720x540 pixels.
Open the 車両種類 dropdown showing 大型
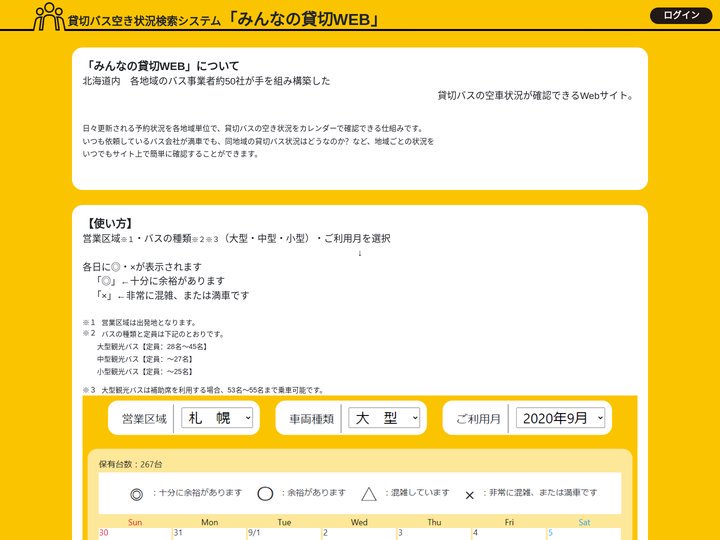384,418
